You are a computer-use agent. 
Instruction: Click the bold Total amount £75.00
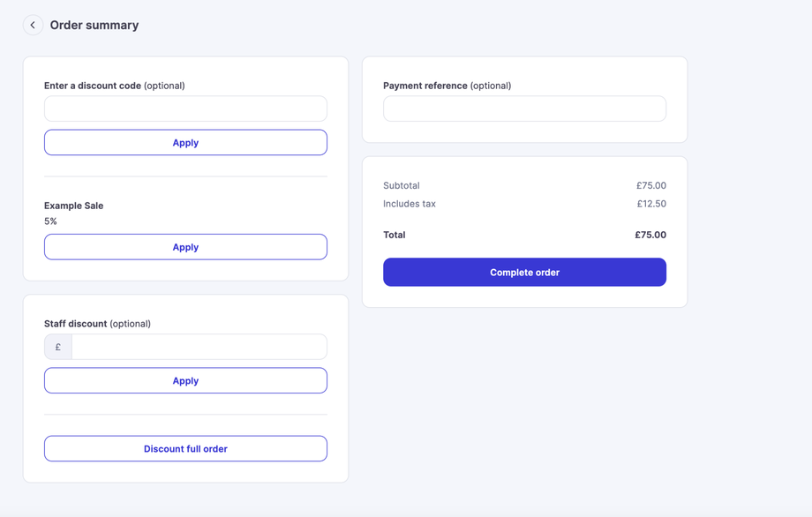[650, 235]
